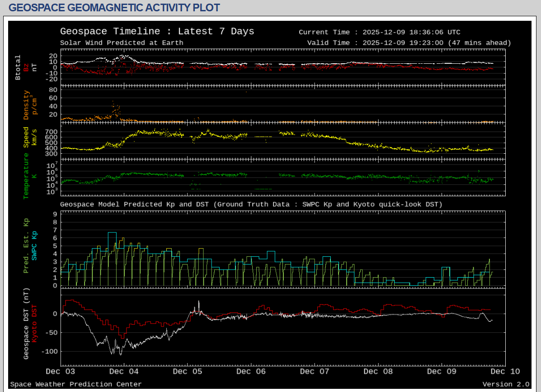
Task: Click the Dec 04 date label
Action: point(124,372)
